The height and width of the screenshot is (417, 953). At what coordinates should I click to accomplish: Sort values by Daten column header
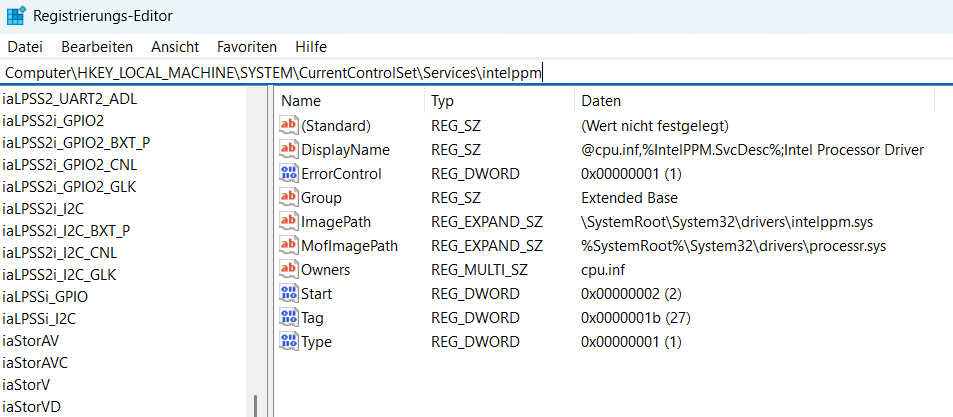pyautogui.click(x=754, y=101)
